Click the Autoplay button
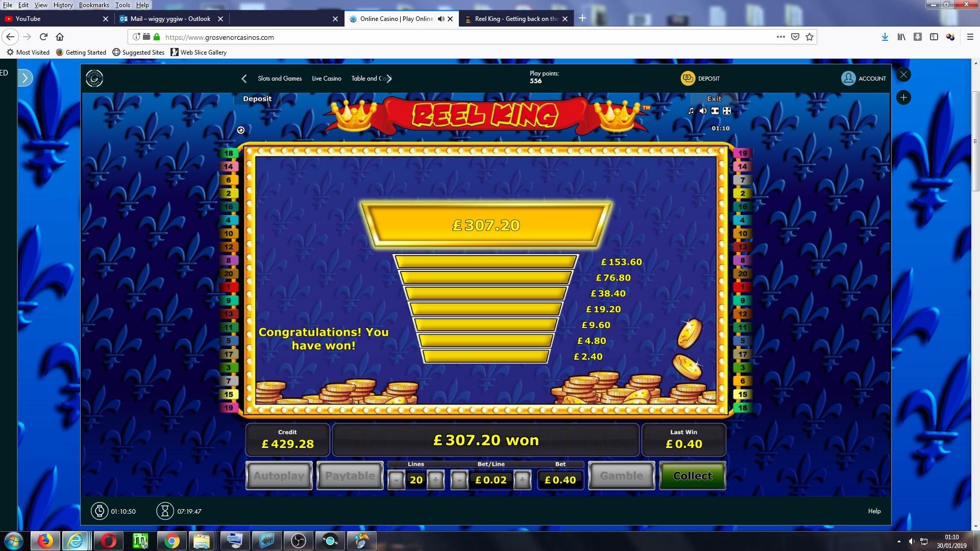The width and height of the screenshot is (980, 551). [x=279, y=475]
